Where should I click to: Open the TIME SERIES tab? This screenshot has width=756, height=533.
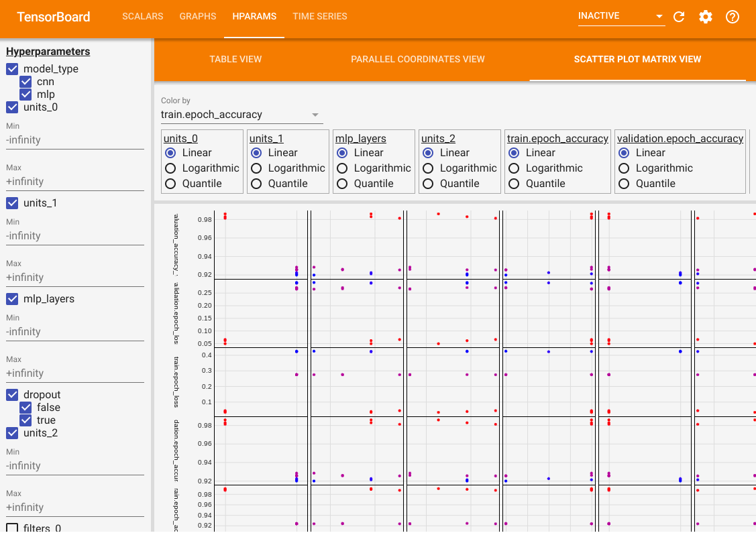click(320, 16)
